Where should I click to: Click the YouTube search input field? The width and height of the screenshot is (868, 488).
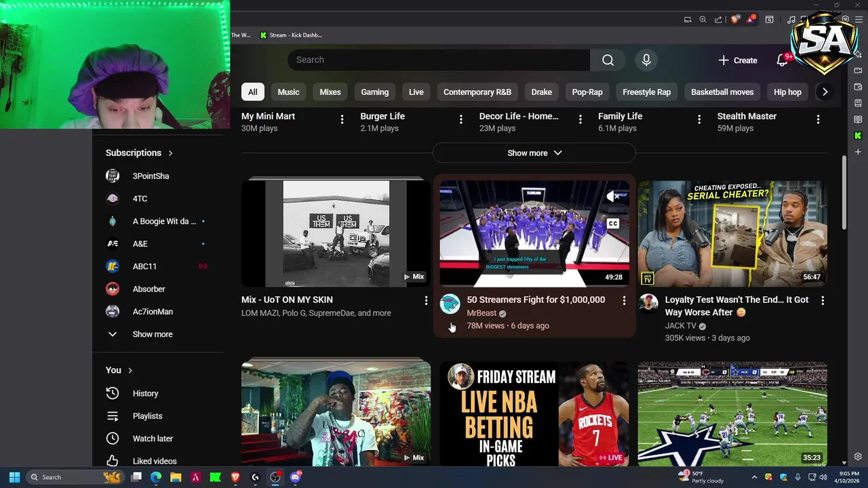pos(439,60)
